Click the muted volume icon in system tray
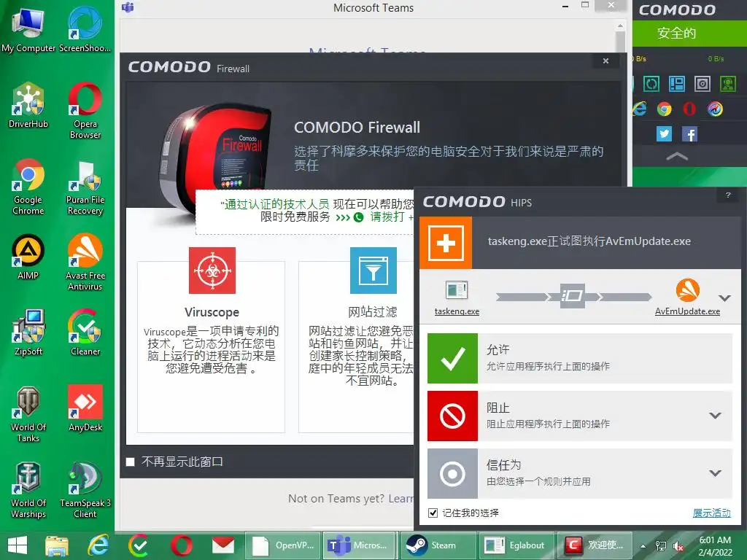Image resolution: width=747 pixels, height=560 pixels. coord(678,546)
